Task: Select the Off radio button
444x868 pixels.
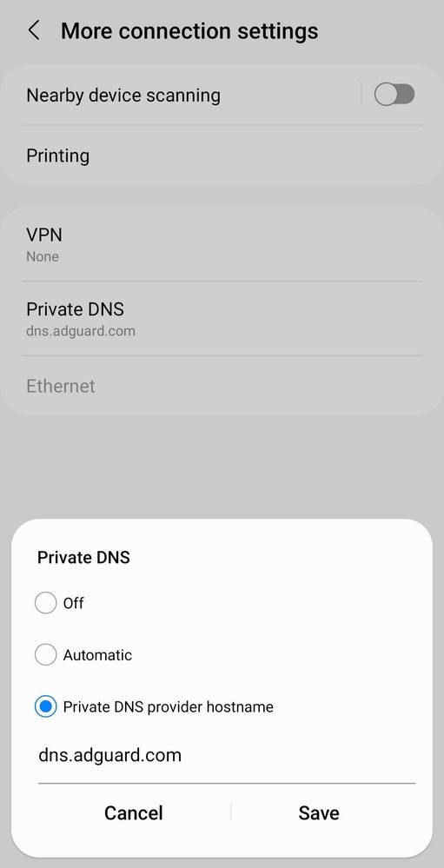Action: (45, 603)
